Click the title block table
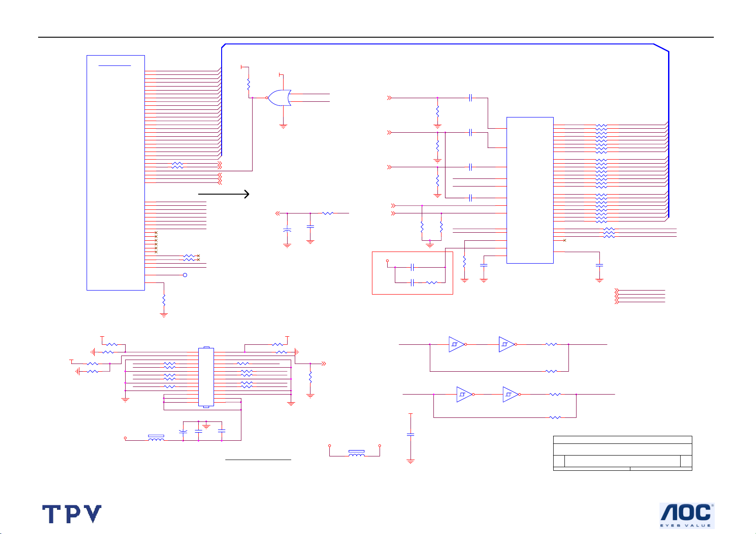756x534 pixels. 623,453
